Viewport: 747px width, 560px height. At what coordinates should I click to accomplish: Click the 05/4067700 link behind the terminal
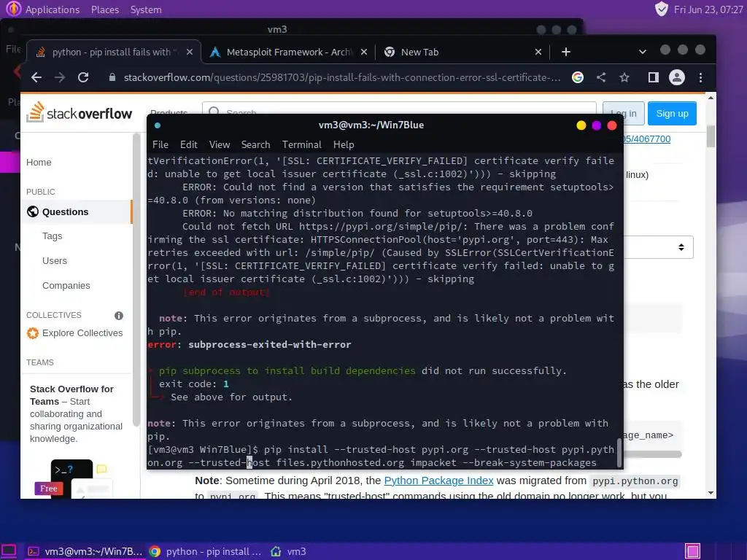(646, 139)
